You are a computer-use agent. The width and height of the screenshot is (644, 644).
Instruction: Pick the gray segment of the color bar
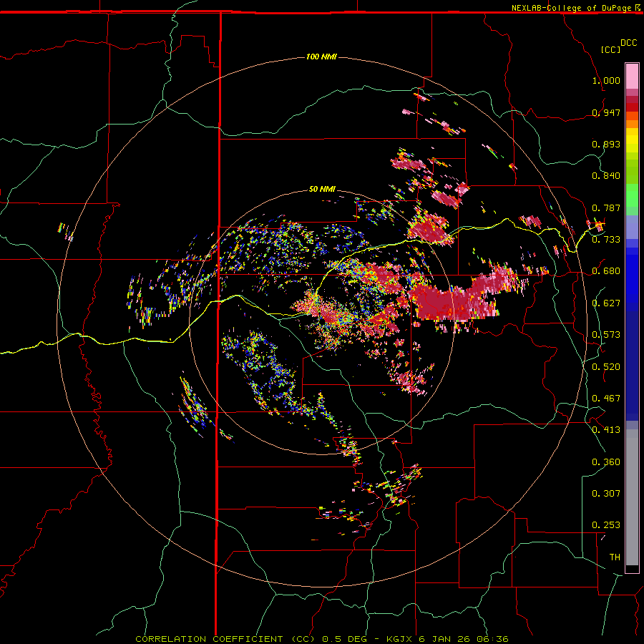632,497
